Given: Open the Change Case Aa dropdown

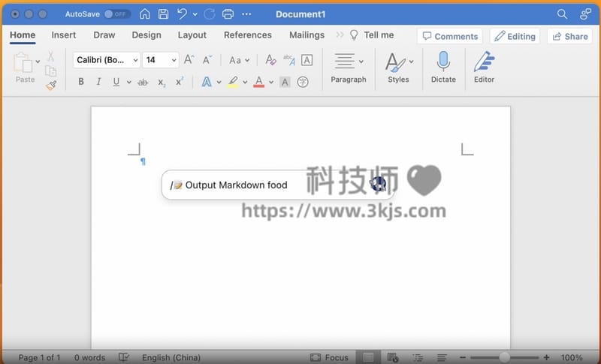Looking at the screenshot, I should (x=239, y=61).
